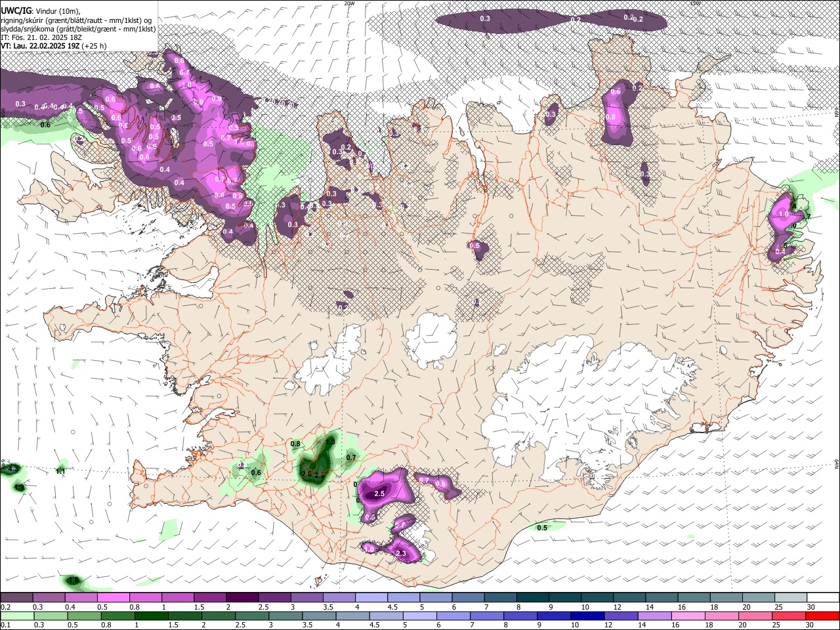Click the lower rain legend swatch labeled 25
840x630 pixels.
pyautogui.click(x=789, y=616)
